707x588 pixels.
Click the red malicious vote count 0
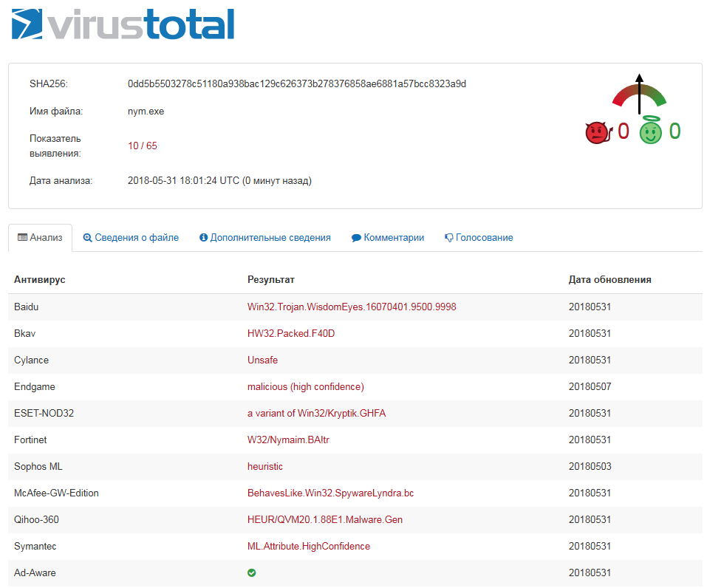coord(623,131)
